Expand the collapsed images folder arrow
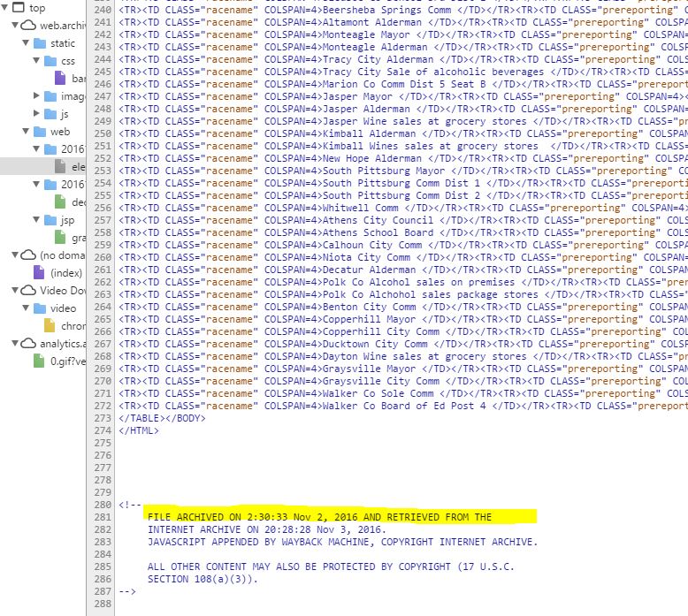 36,95
